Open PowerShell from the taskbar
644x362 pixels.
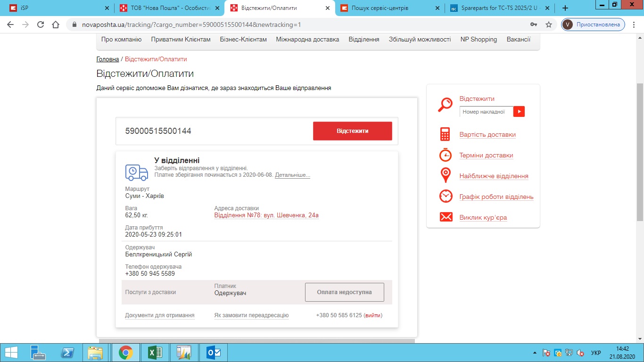click(x=67, y=352)
